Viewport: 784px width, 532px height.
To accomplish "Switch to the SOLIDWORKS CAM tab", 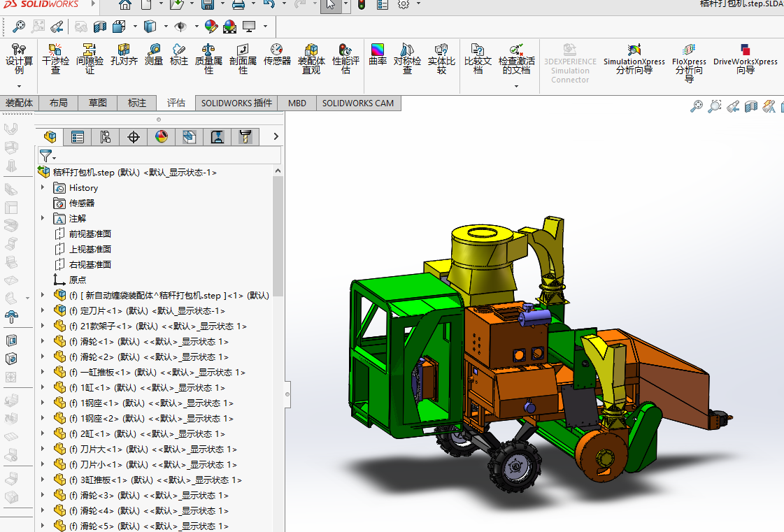I will tap(358, 103).
